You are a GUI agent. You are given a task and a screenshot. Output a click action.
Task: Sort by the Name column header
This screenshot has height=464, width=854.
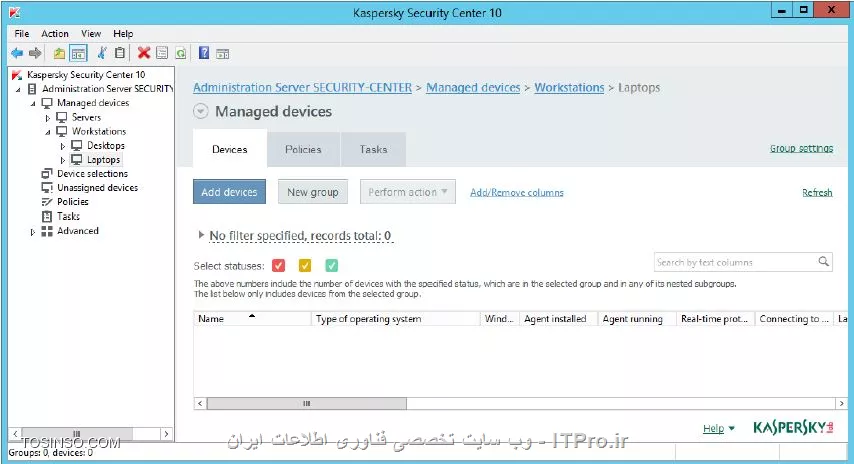252,319
